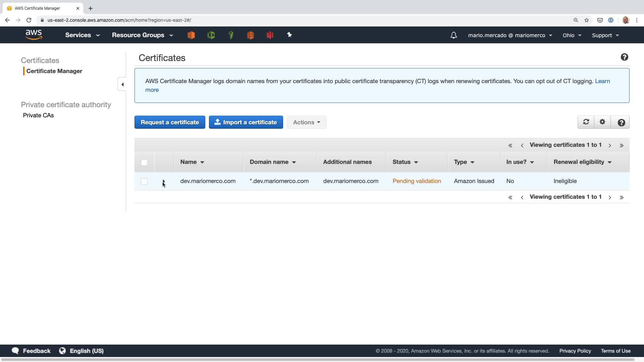Click Request a certificate button

click(x=170, y=122)
